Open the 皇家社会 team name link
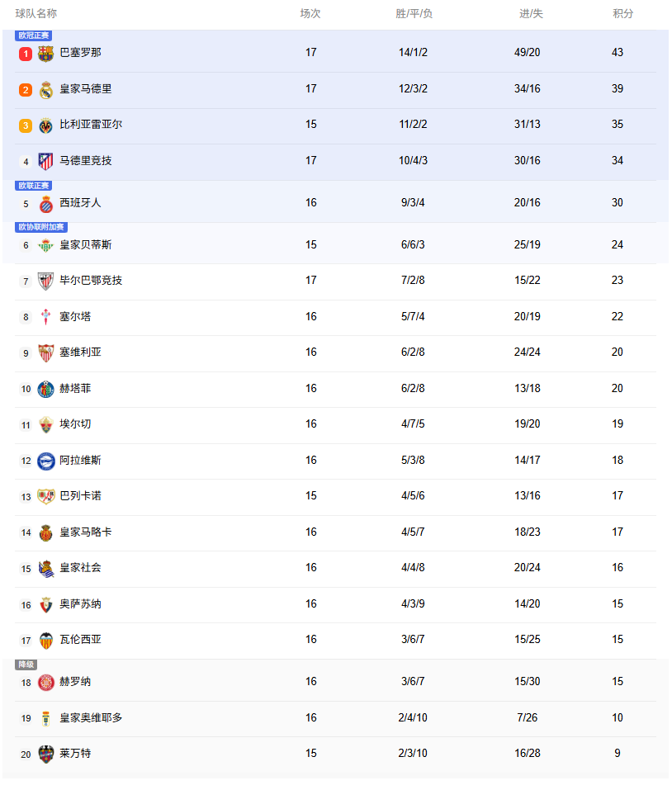Viewport: 672px width, 790px height. 80,568
